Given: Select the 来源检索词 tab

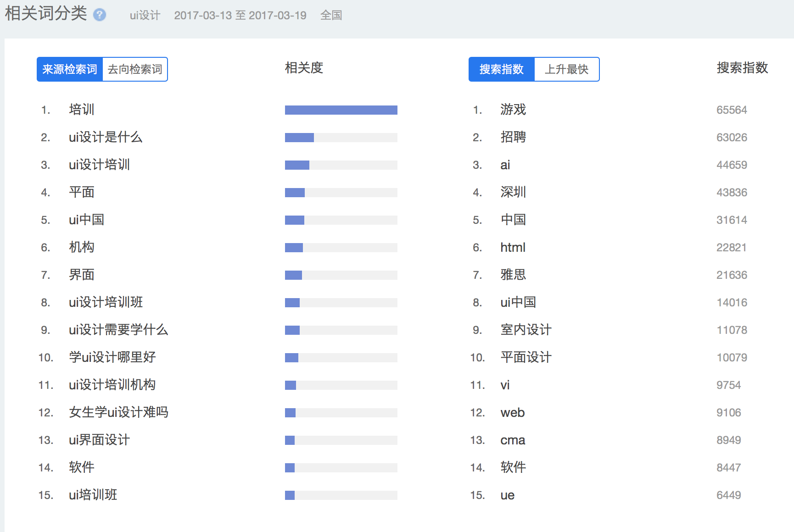Looking at the screenshot, I should point(70,69).
